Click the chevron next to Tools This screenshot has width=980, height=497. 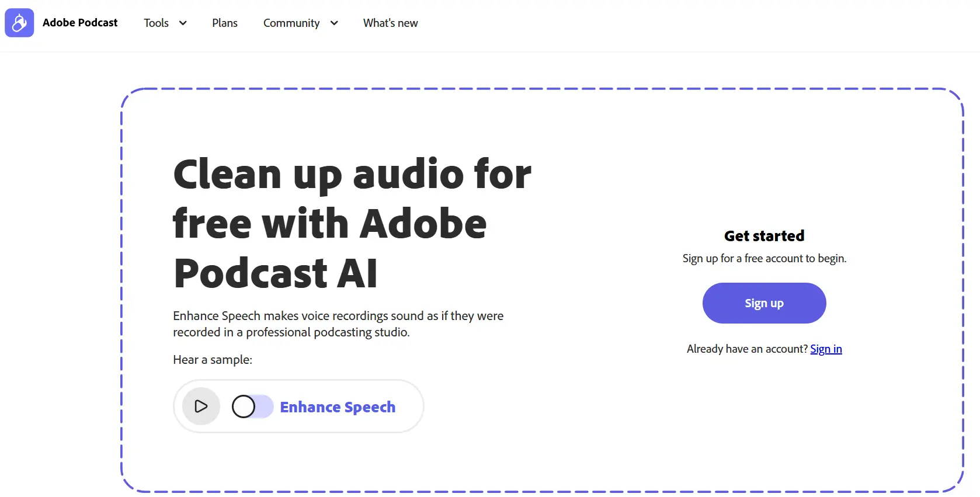point(183,23)
